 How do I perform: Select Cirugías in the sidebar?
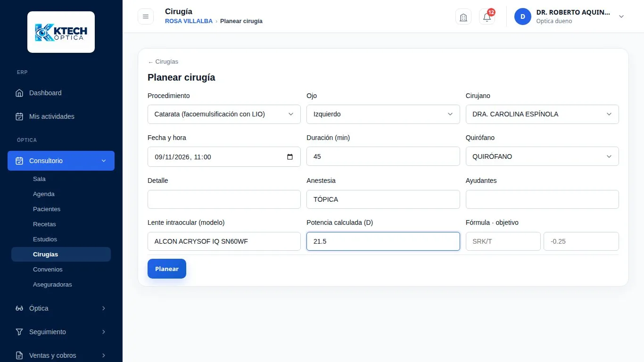point(61,255)
